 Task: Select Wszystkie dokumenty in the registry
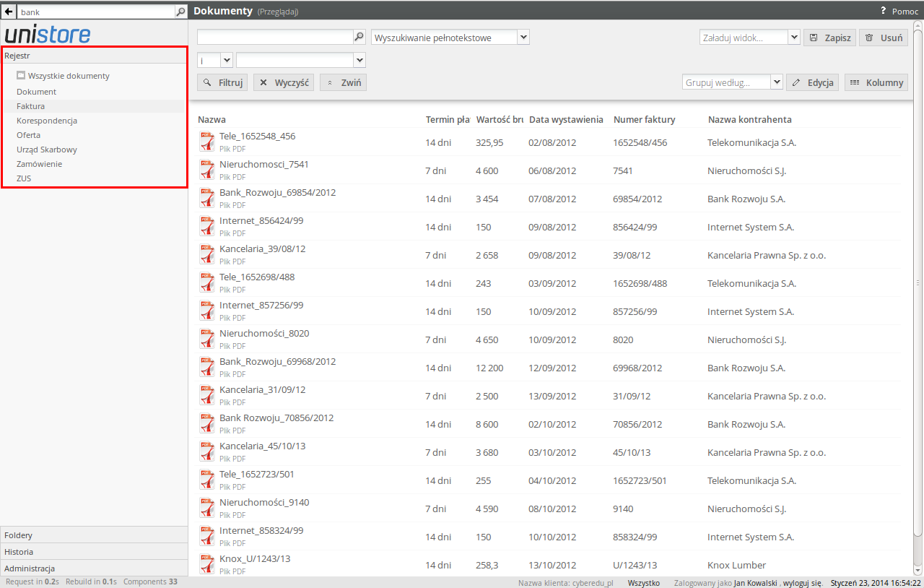69,76
